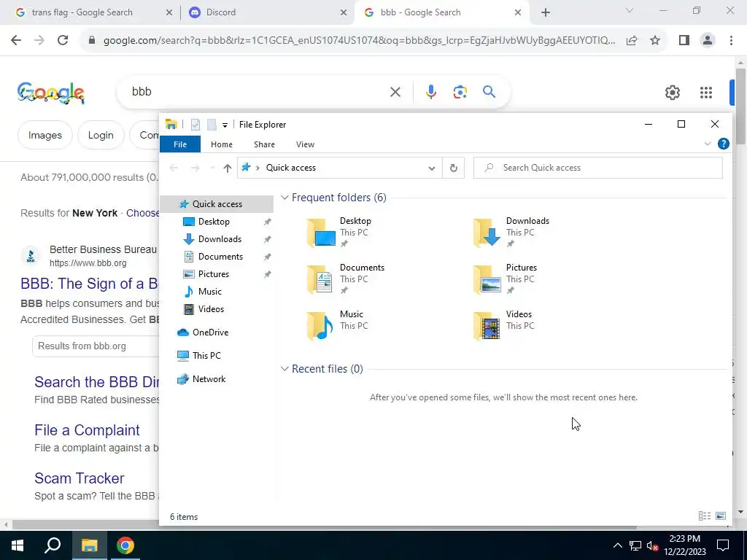Click Chrome icon in taskbar

[125, 545]
